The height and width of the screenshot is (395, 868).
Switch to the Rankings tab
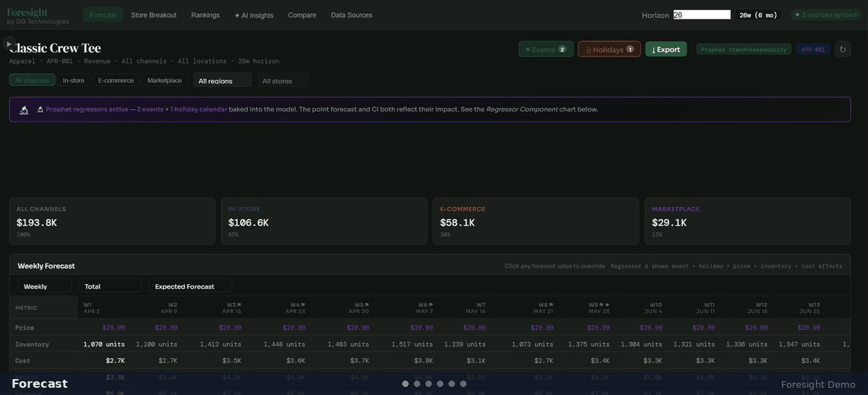(x=205, y=15)
